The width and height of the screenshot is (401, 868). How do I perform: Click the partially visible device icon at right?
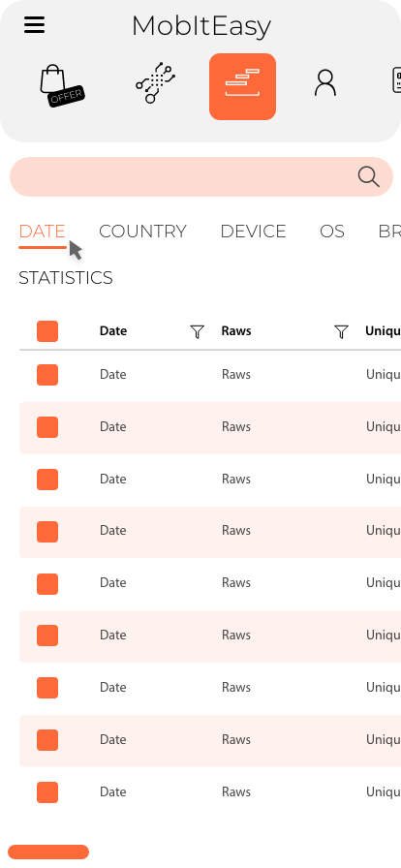pos(396,79)
